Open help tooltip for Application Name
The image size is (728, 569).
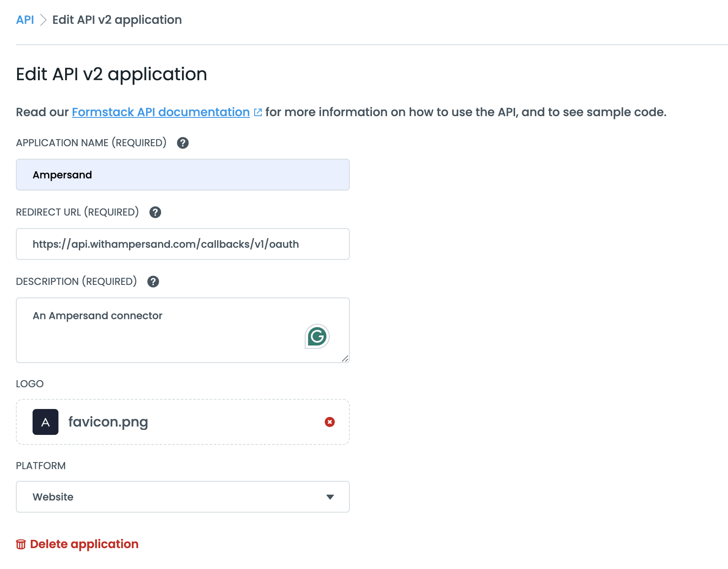pyautogui.click(x=183, y=143)
